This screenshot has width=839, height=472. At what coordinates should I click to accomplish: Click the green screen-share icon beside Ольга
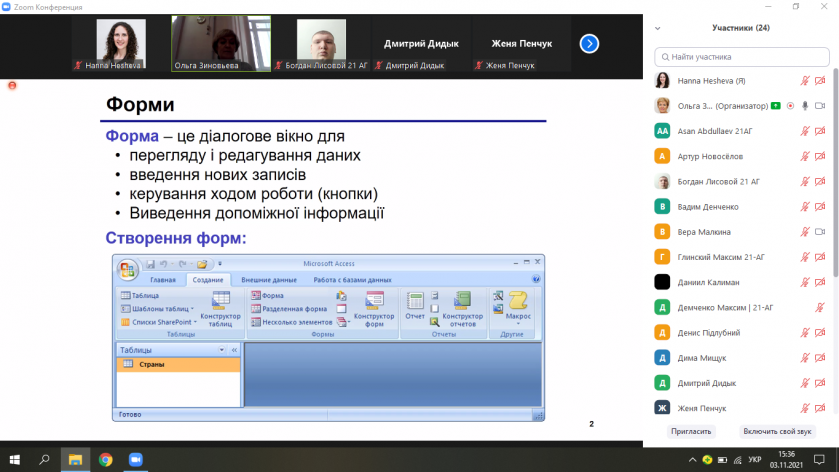coord(776,105)
